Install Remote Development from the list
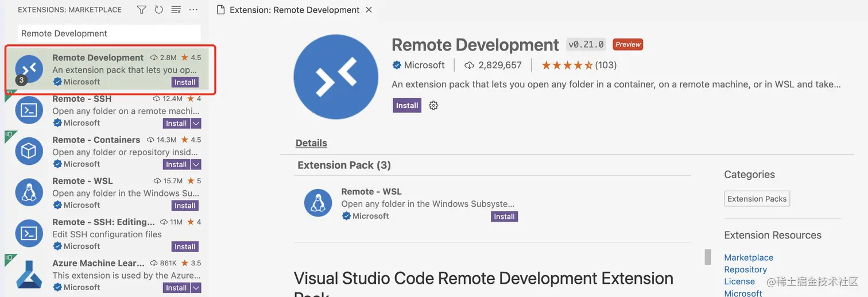868x297 pixels. (x=185, y=82)
